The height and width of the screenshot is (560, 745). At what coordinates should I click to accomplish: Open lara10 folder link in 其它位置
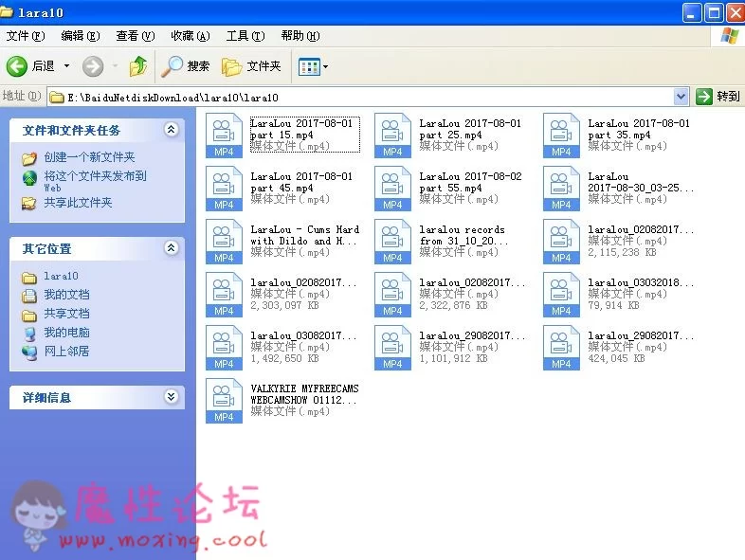pos(61,276)
